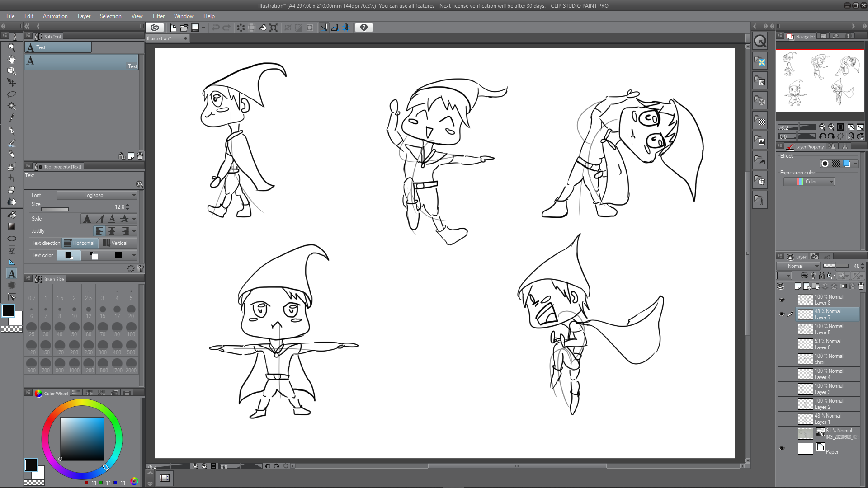868x488 pixels.
Task: Hide Layer 8 using its eye toggle
Action: (x=782, y=299)
